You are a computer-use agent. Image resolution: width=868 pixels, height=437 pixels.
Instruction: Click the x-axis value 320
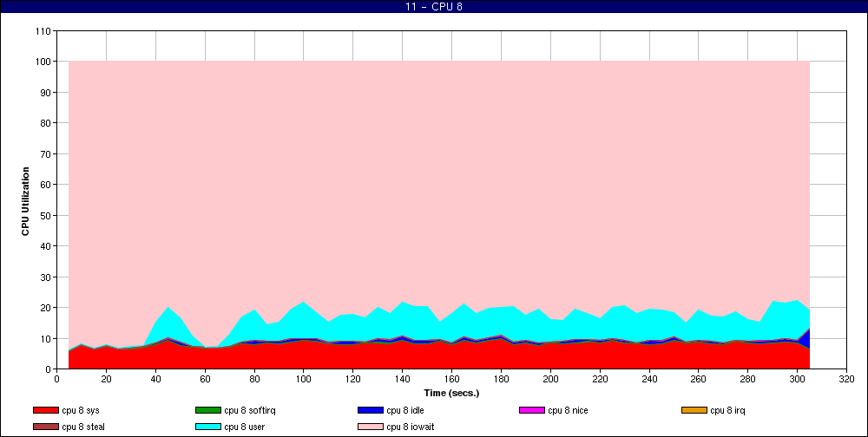846,379
